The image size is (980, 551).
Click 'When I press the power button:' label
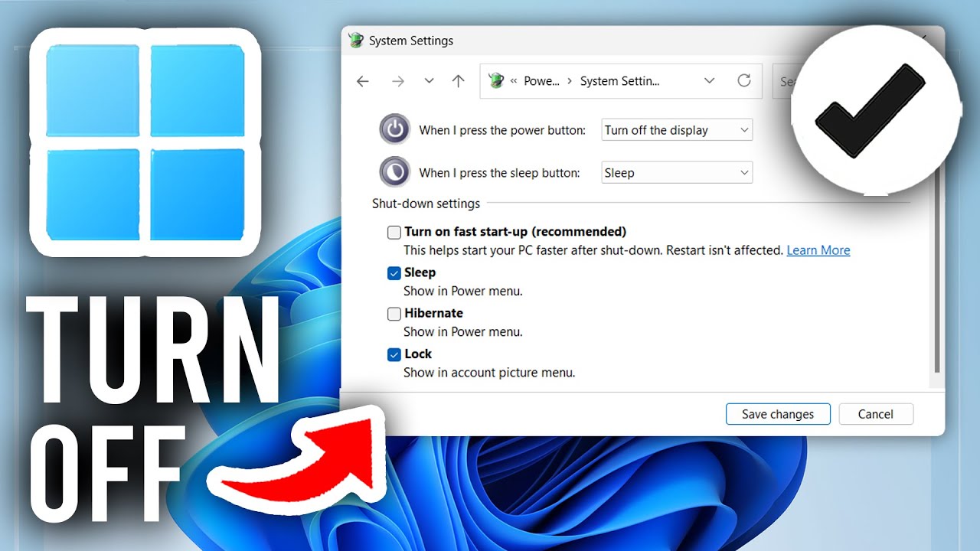tap(502, 130)
